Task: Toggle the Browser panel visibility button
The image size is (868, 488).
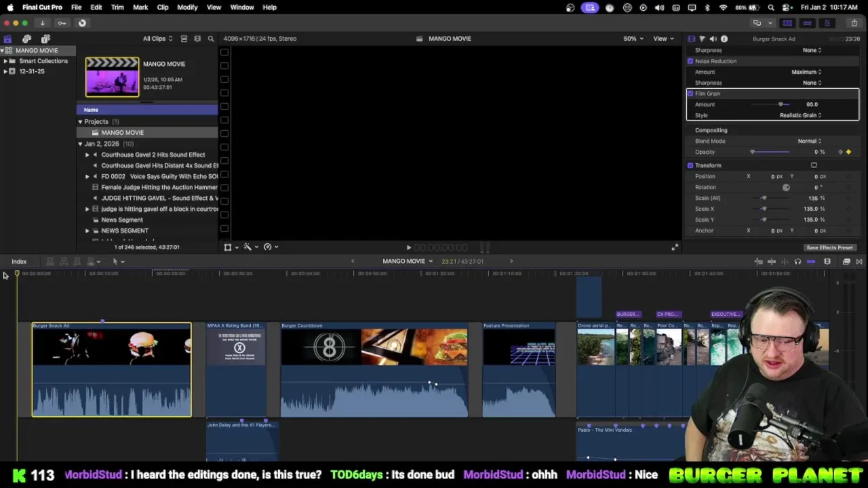Action: [x=787, y=23]
